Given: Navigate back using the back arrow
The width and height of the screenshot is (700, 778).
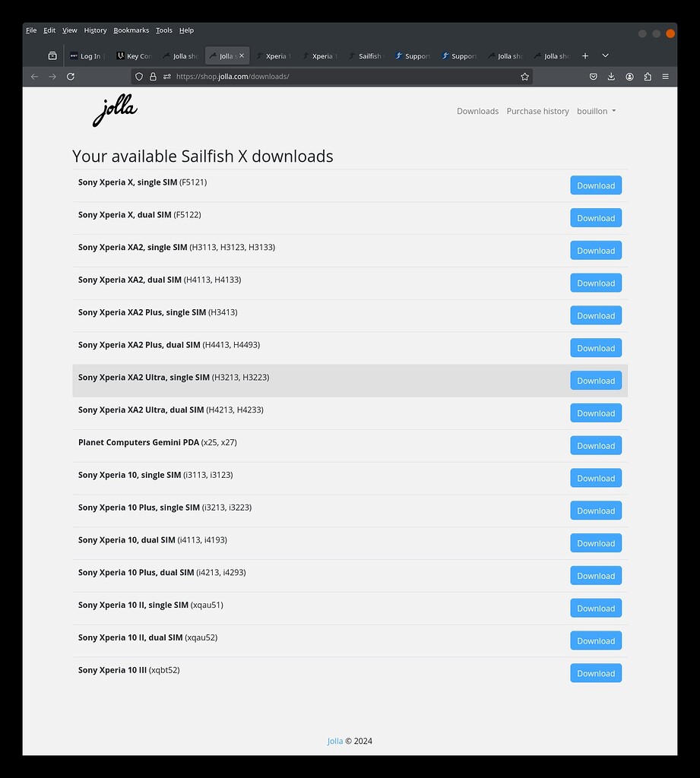Looking at the screenshot, I should [34, 76].
